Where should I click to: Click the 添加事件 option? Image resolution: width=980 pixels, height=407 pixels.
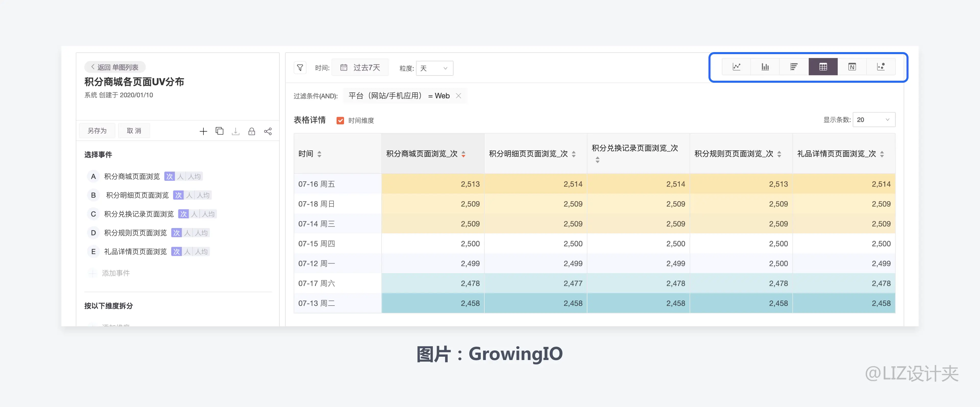(x=116, y=273)
